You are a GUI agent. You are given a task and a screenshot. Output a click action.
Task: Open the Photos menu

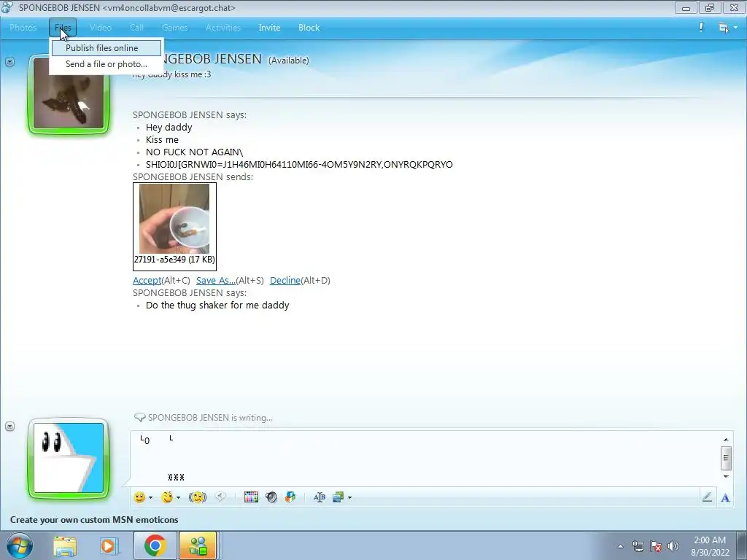coord(23,28)
